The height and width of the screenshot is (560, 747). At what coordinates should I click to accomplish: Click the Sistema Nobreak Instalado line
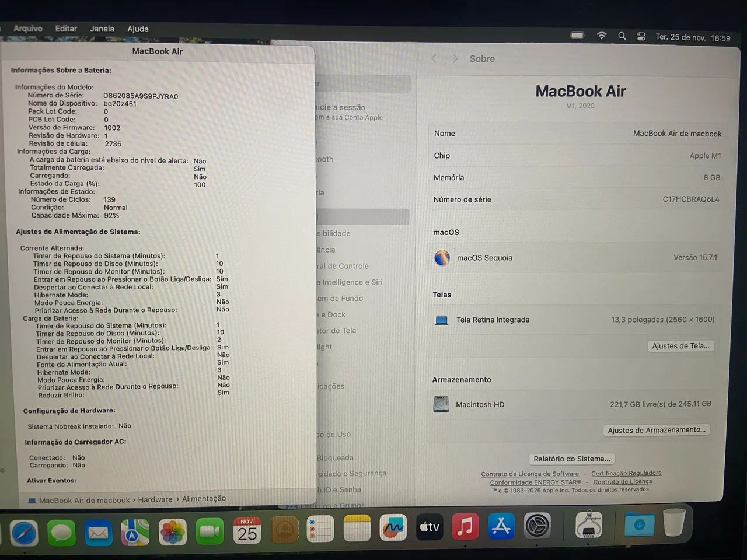click(79, 426)
